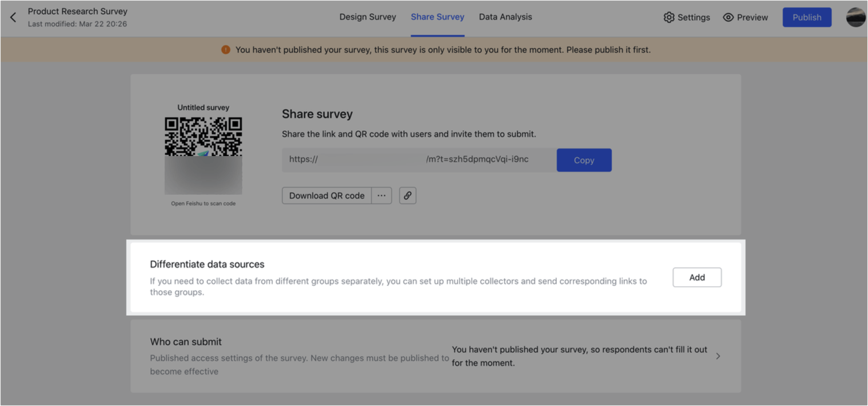Image resolution: width=868 pixels, height=406 pixels.
Task: Click the Who can submit heading
Action: (x=186, y=342)
